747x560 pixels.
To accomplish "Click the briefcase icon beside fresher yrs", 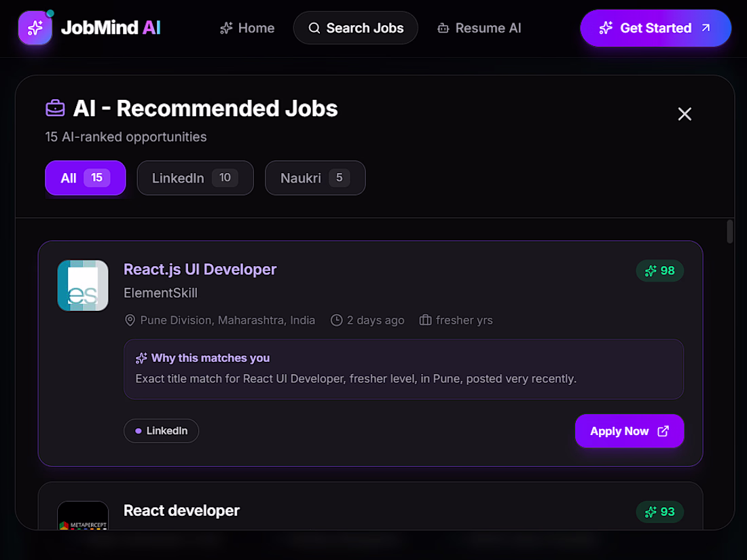I will 425,320.
